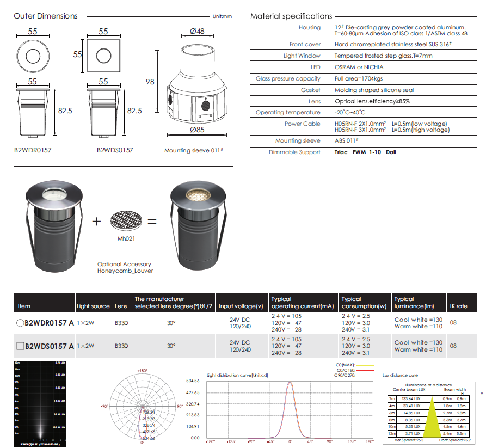Click the Material specifications heading
492x448 pixels.
[x=291, y=16]
